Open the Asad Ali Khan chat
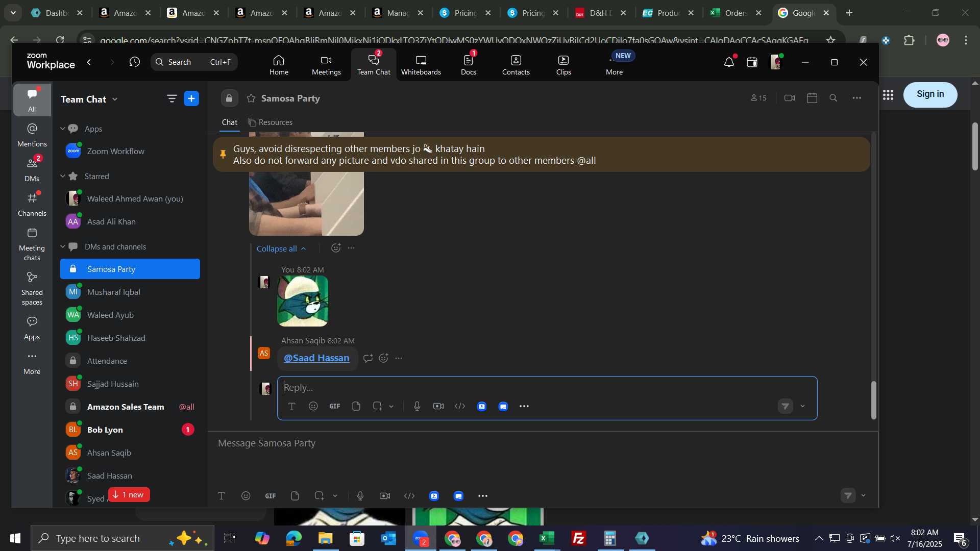The height and width of the screenshot is (551, 980). 130,221
